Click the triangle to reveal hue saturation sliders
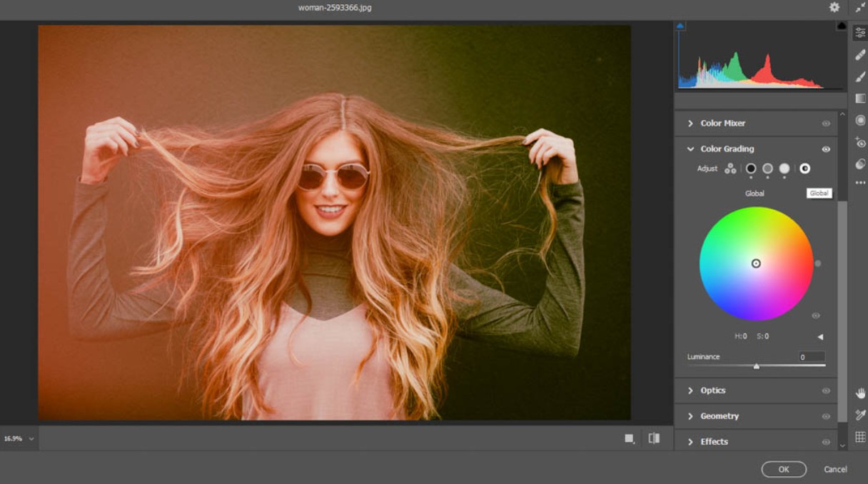Image resolution: width=868 pixels, height=484 pixels. tap(820, 337)
